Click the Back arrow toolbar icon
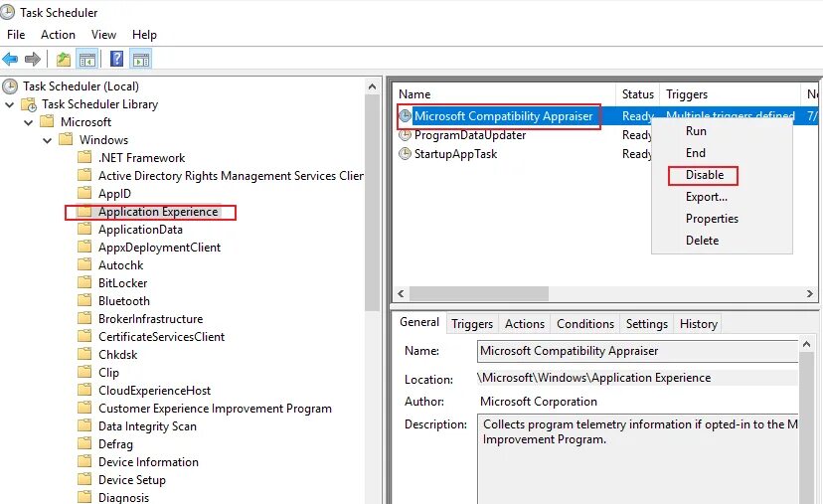 [x=10, y=59]
